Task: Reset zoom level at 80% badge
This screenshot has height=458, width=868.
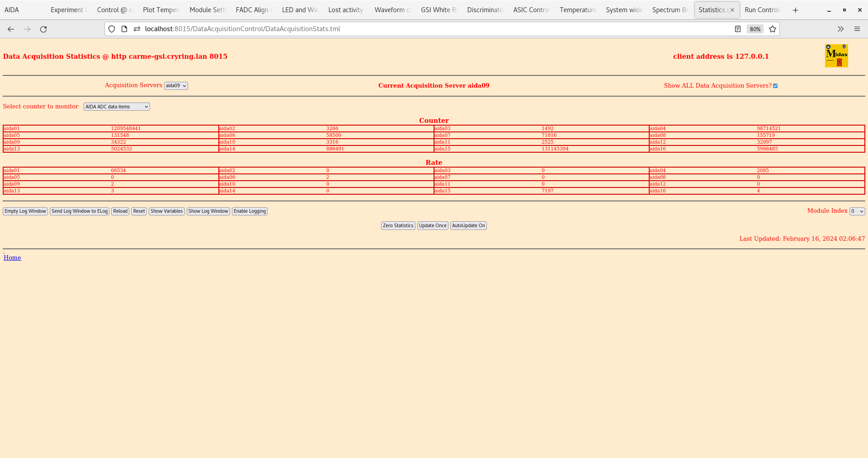Action: click(x=755, y=29)
